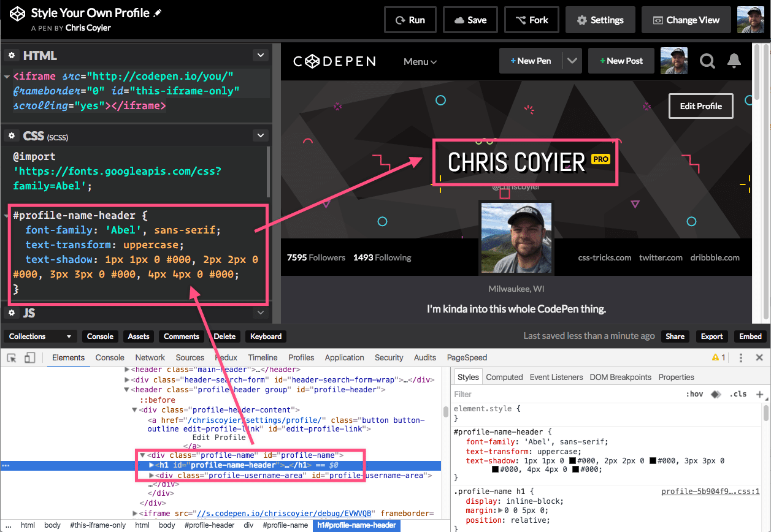Click the Export button
Viewport: 771px width, 532px height.
(x=712, y=336)
